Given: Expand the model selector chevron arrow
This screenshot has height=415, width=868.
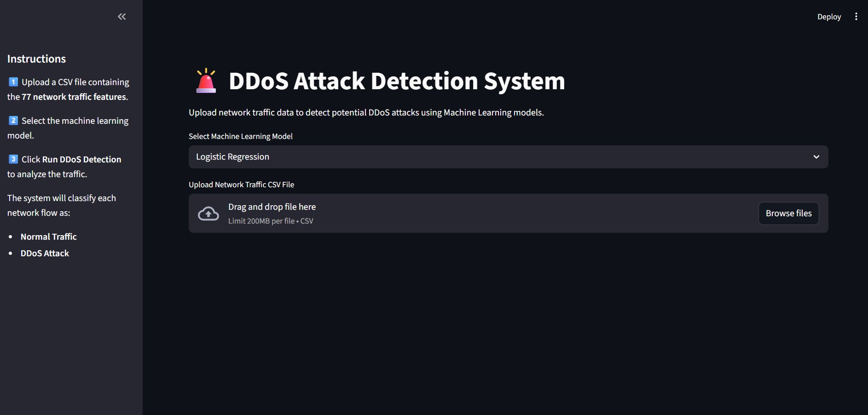Looking at the screenshot, I should click(816, 157).
